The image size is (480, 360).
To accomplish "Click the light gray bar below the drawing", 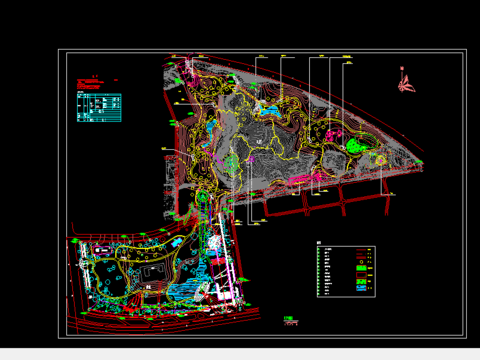I will pyautogui.click(x=240, y=354).
